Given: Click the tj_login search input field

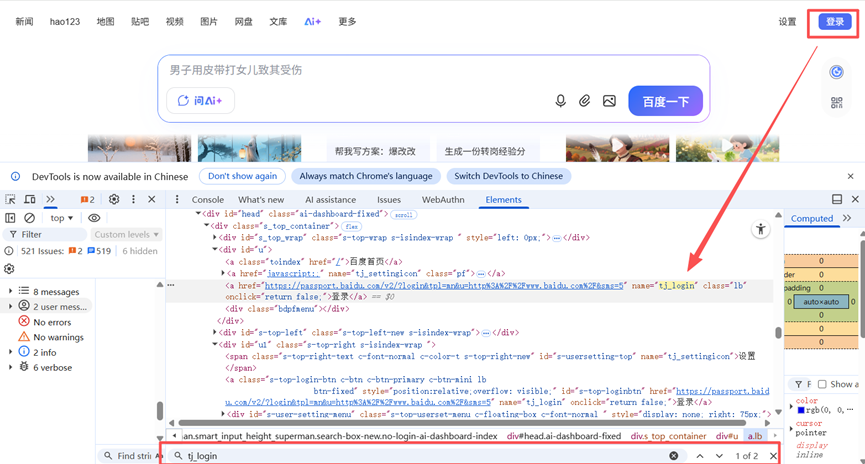Looking at the screenshot, I should (425, 456).
